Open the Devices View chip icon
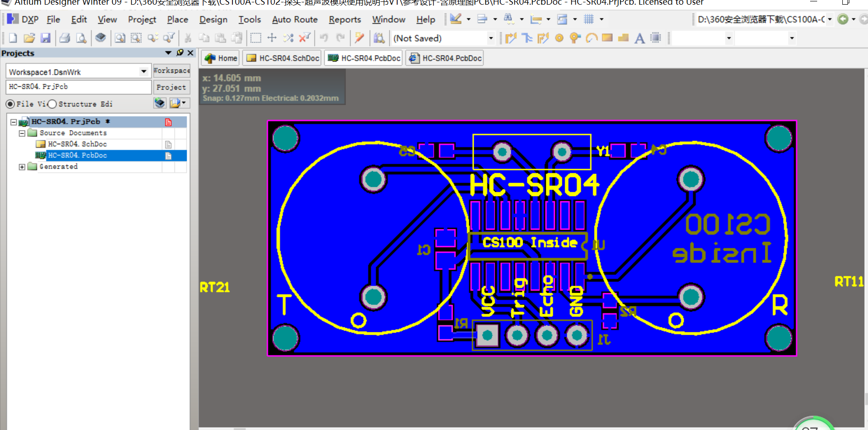 pos(100,38)
